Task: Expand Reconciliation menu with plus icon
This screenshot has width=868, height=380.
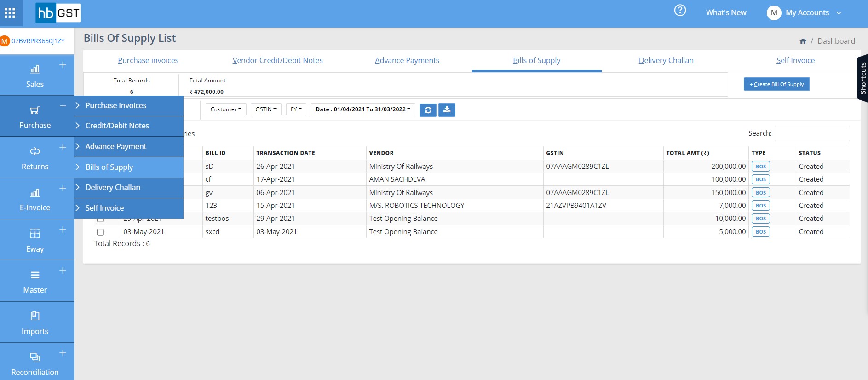Action: pos(63,353)
